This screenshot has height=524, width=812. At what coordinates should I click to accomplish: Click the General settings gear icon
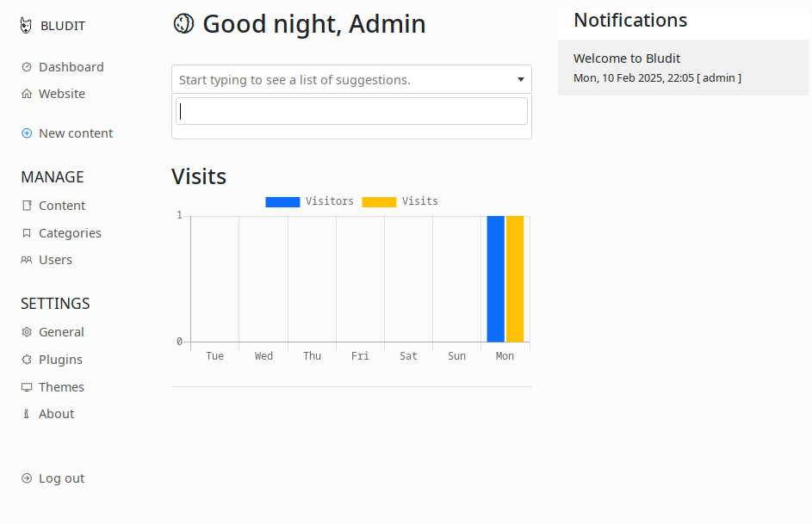pos(27,332)
